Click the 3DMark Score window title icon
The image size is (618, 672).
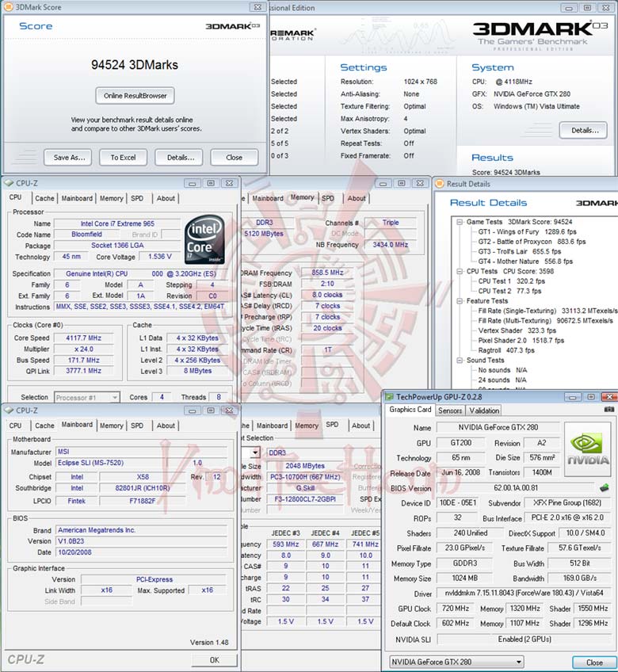pyautogui.click(x=8, y=7)
